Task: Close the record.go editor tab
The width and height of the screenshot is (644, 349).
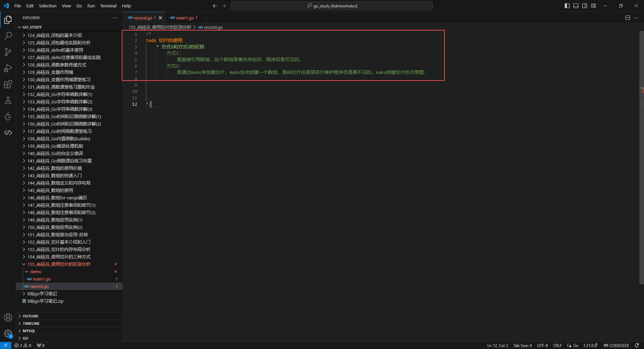Action: 160,18
